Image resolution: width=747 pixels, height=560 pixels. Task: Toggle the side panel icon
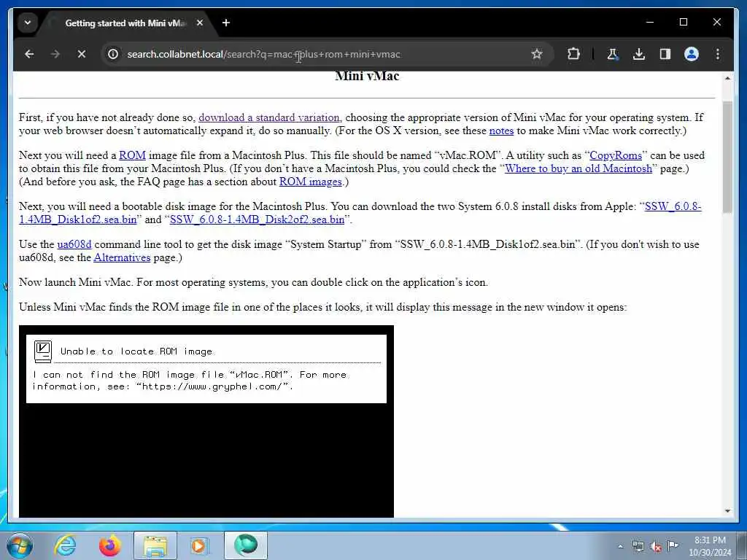665,54
